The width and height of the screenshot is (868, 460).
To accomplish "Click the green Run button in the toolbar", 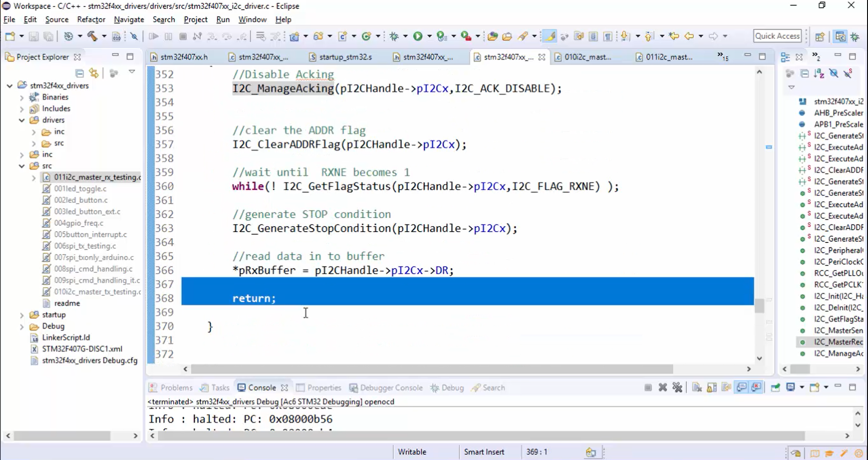I will tap(417, 36).
